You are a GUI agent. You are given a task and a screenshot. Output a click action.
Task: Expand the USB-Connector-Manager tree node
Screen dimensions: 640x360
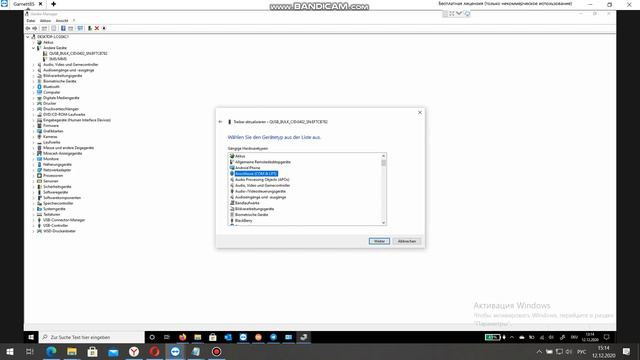click(33, 220)
